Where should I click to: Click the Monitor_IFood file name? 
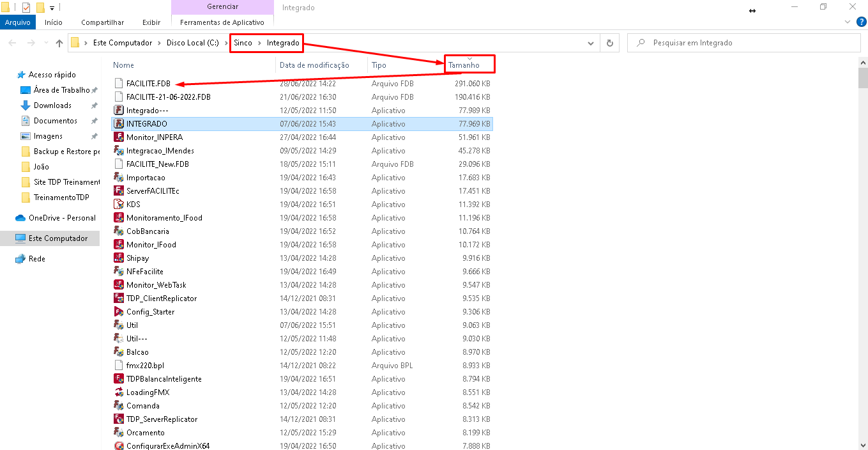tap(151, 245)
